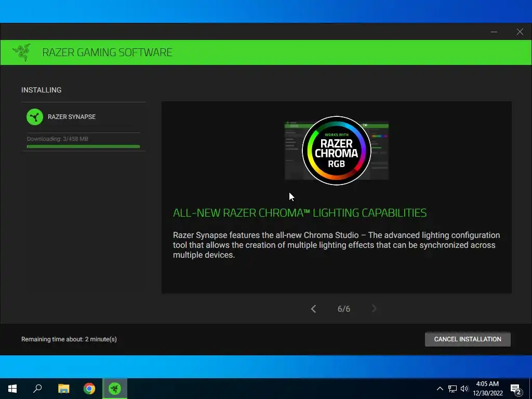Click the Razer snake logo in header
This screenshot has height=399, width=532.
(x=22, y=52)
